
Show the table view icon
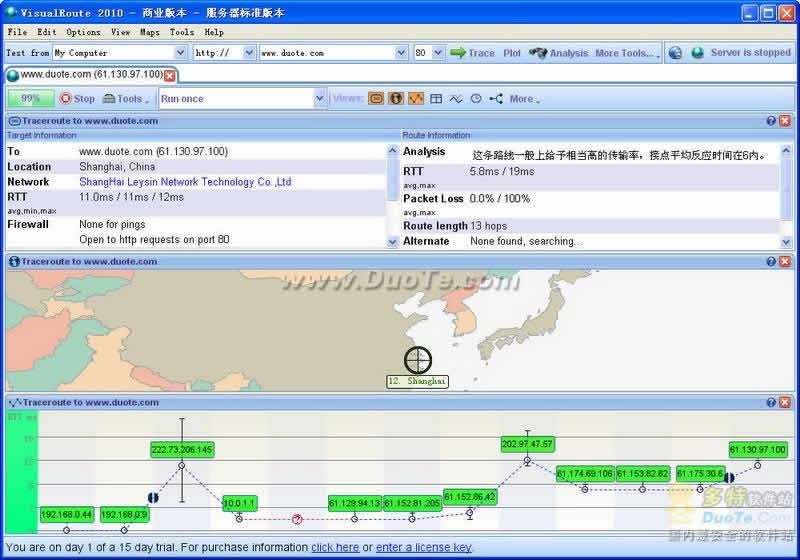click(436, 98)
